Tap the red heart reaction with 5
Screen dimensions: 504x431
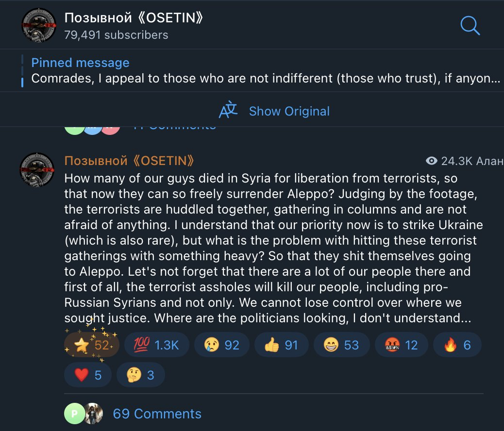click(88, 375)
